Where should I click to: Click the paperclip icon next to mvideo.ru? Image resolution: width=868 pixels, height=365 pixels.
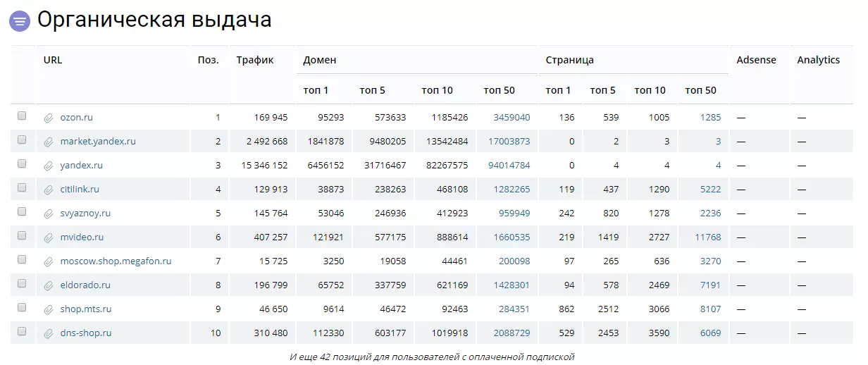point(49,237)
